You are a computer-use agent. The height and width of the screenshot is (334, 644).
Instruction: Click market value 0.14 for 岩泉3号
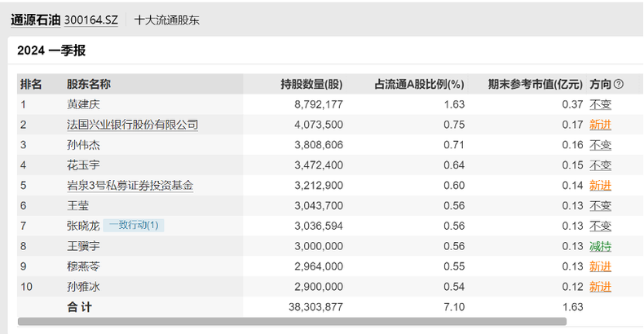(x=572, y=186)
